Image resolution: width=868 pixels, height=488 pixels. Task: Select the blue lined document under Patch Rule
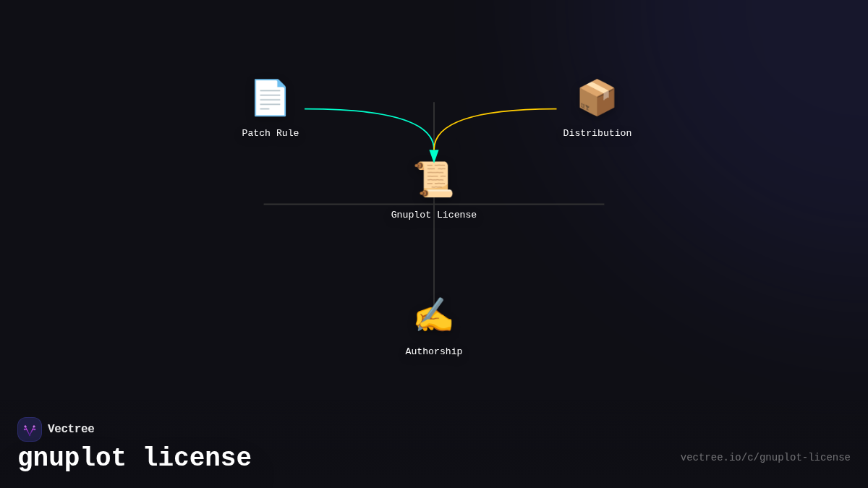click(x=271, y=98)
